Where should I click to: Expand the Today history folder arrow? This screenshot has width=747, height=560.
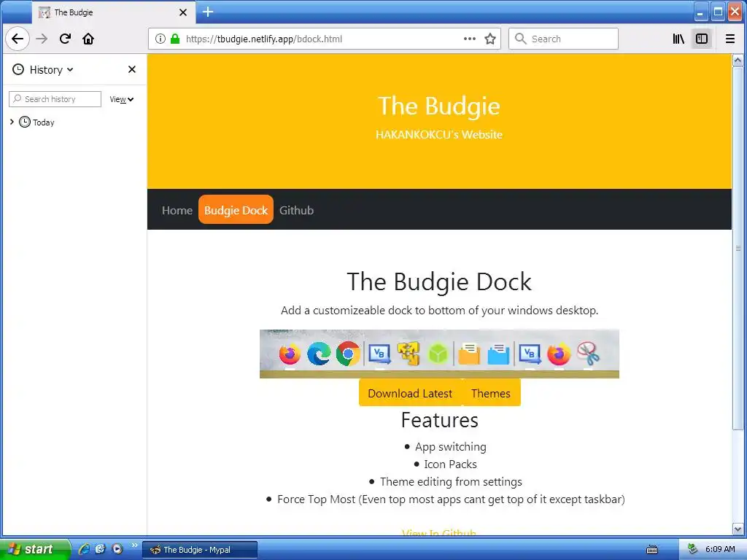pos(12,122)
